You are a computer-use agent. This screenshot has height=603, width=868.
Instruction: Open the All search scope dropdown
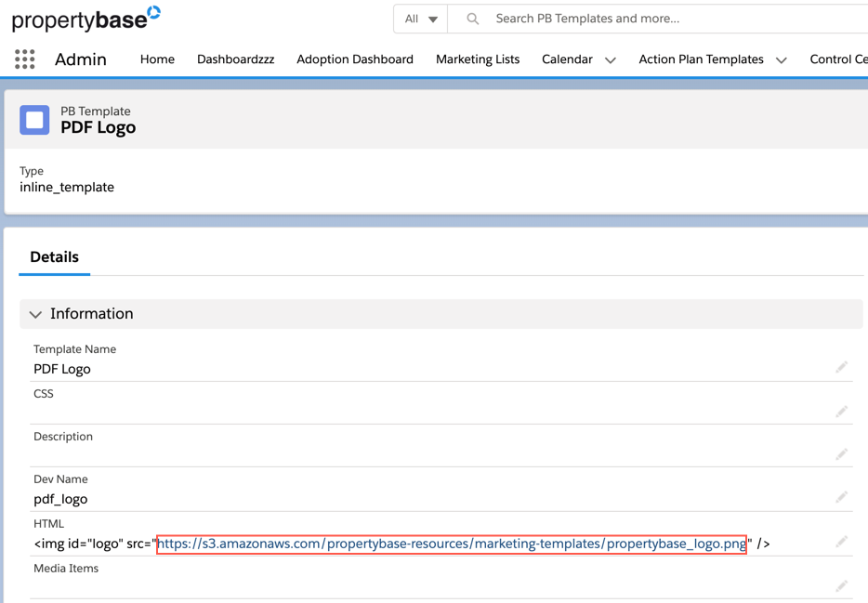pos(421,19)
